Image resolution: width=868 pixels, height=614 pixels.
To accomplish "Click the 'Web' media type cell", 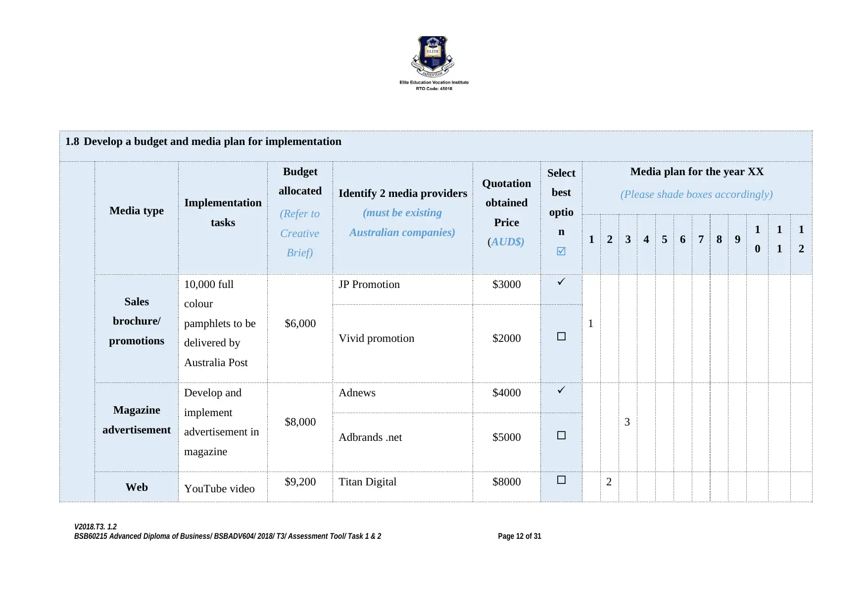I will point(137,487).
